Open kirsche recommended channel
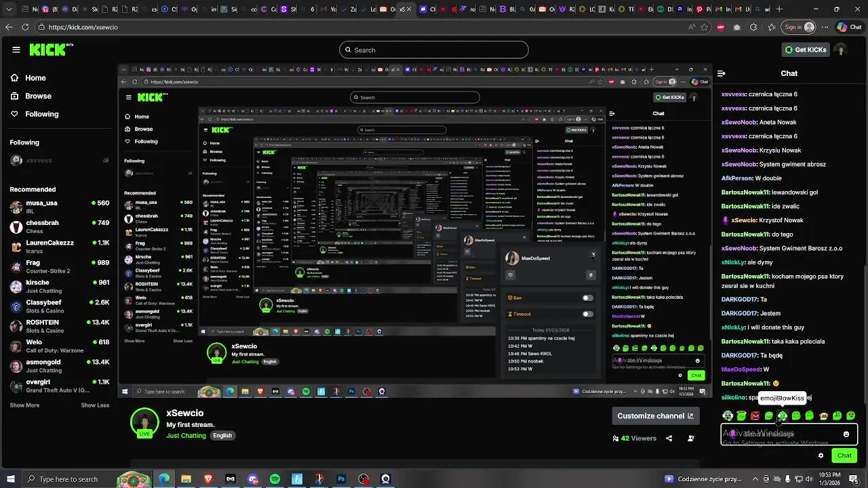The width and height of the screenshot is (868, 488). 59,287
